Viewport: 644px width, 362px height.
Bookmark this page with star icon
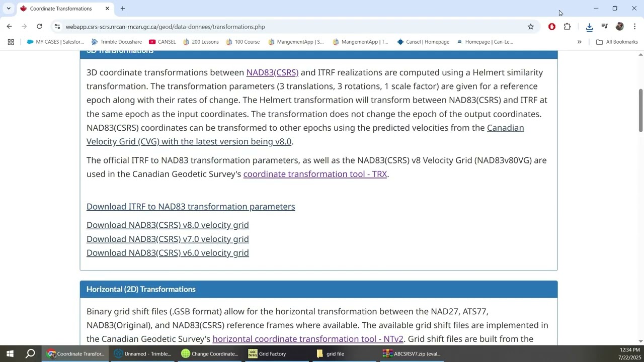(530, 27)
